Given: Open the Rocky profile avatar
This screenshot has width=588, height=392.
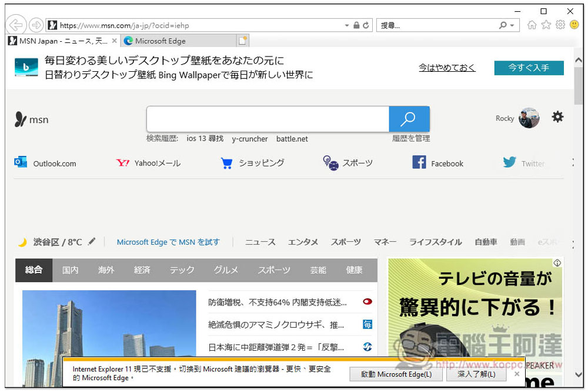Looking at the screenshot, I should 529,118.
